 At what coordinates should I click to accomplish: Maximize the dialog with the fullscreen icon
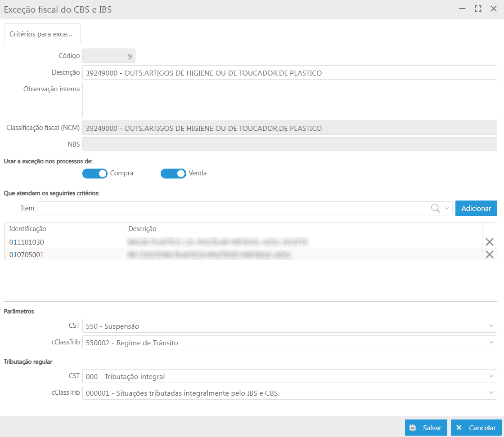(x=478, y=9)
